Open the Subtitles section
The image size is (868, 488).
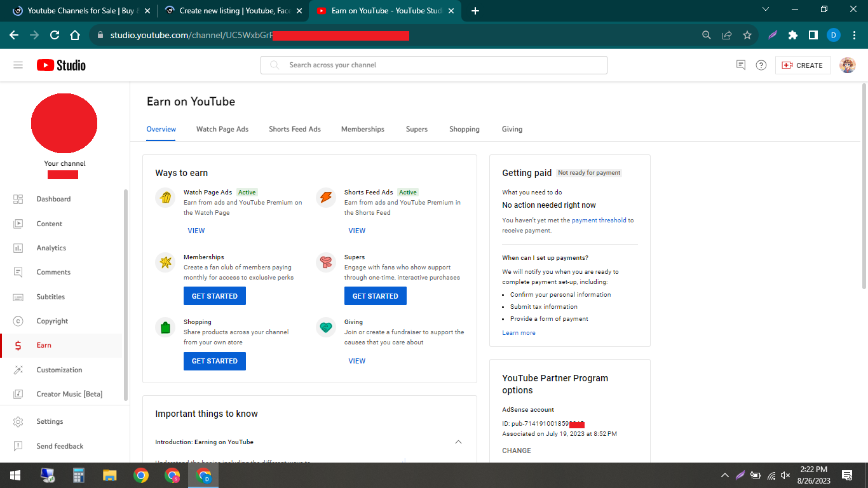pos(50,296)
